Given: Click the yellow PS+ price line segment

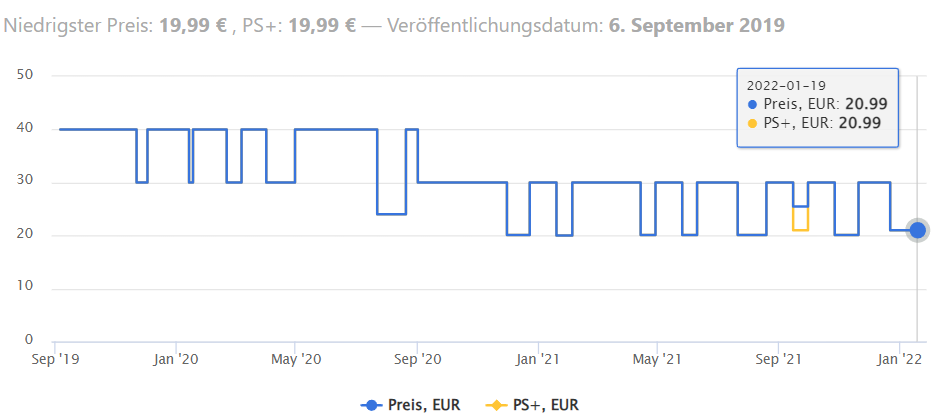Looking at the screenshot, I should [x=801, y=230].
